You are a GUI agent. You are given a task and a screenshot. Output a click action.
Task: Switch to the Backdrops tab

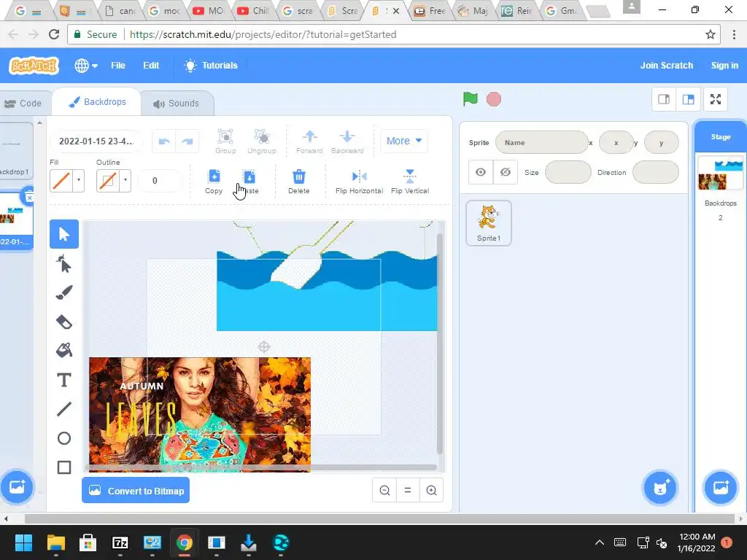(x=97, y=102)
